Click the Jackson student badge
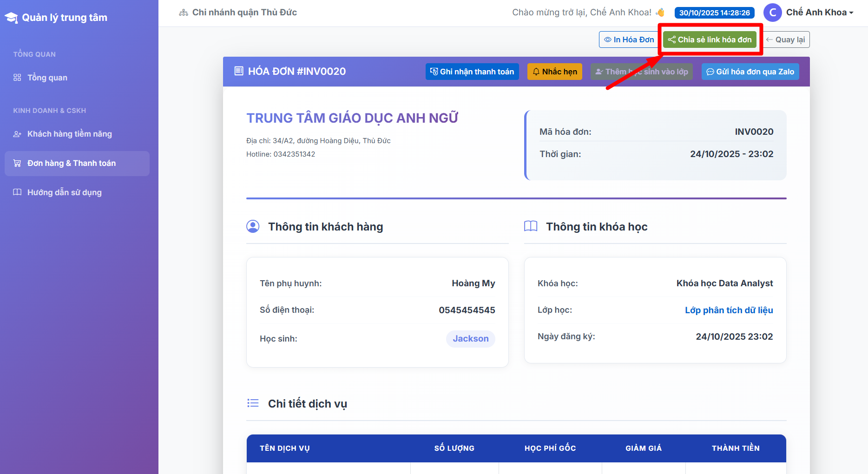 coord(470,339)
